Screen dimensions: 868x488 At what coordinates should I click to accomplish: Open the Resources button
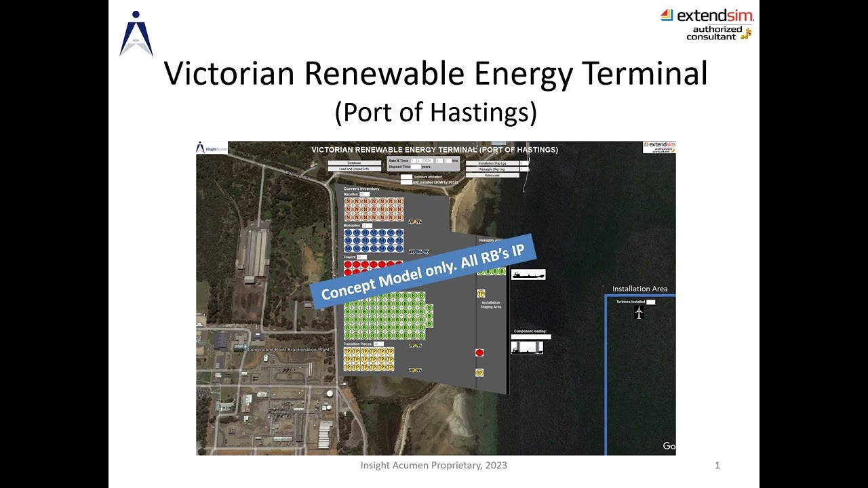[492, 175]
